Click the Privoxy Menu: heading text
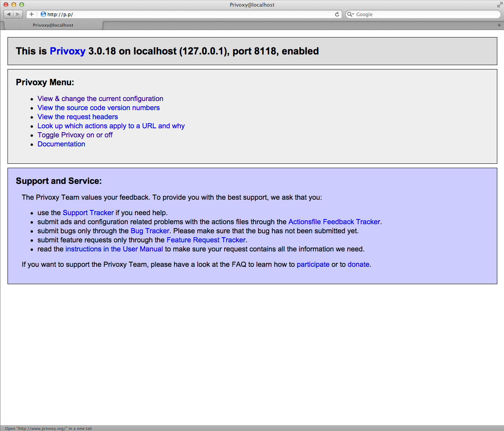The height and width of the screenshot is (431, 504). point(45,82)
